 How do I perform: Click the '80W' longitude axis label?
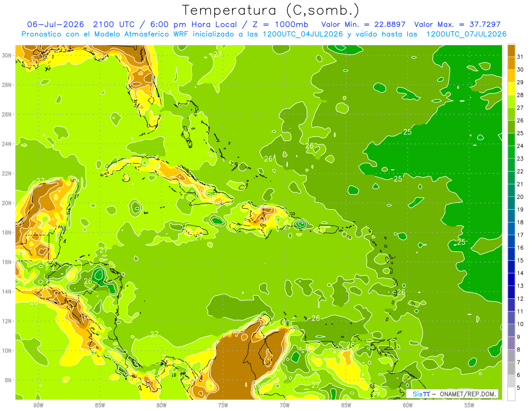coord(161,405)
